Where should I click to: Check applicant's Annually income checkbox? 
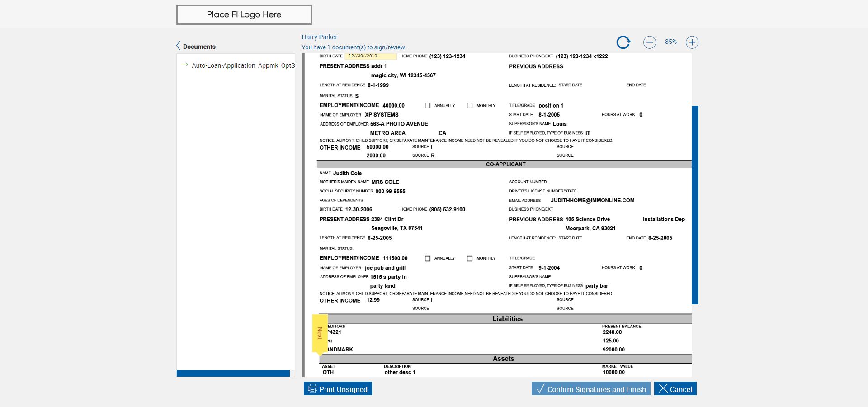pos(428,106)
